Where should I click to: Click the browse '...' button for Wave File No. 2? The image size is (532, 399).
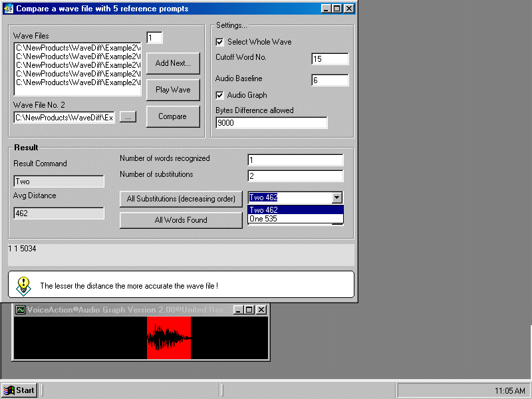128,117
